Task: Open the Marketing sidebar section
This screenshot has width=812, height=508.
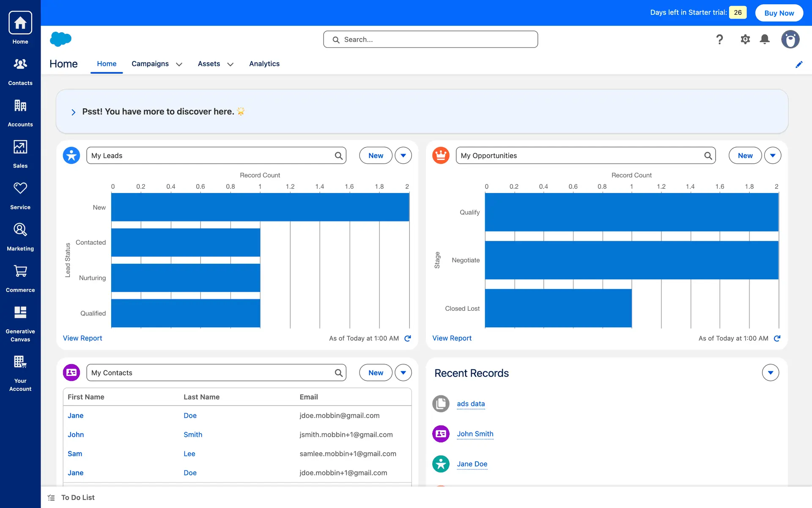Action: 20,236
